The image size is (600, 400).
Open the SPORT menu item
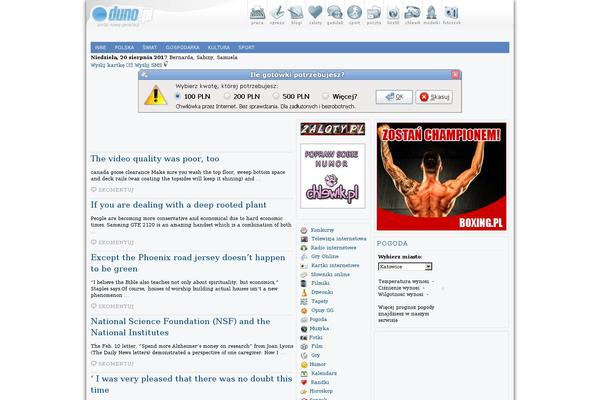click(x=246, y=47)
